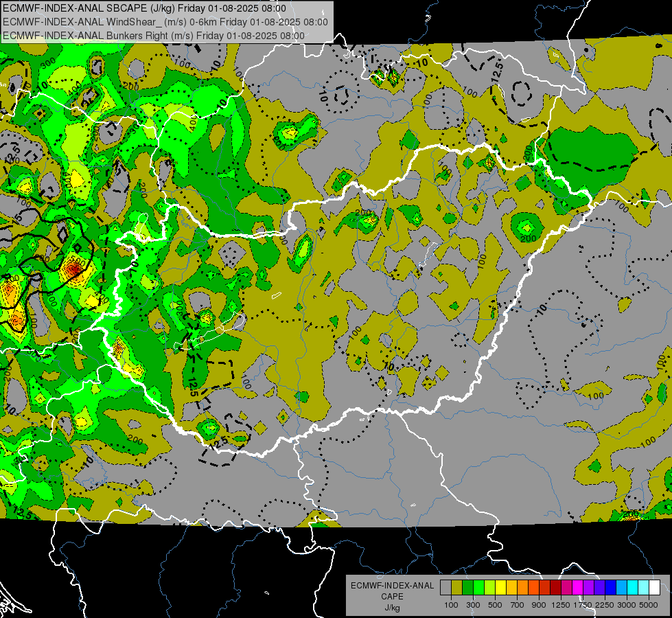Click the 1250 tick label in legend

coord(561,606)
